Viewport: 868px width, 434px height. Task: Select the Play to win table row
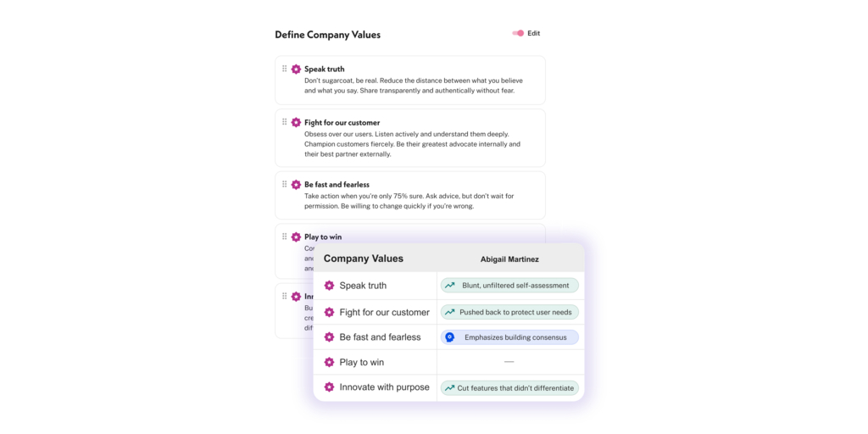click(448, 362)
